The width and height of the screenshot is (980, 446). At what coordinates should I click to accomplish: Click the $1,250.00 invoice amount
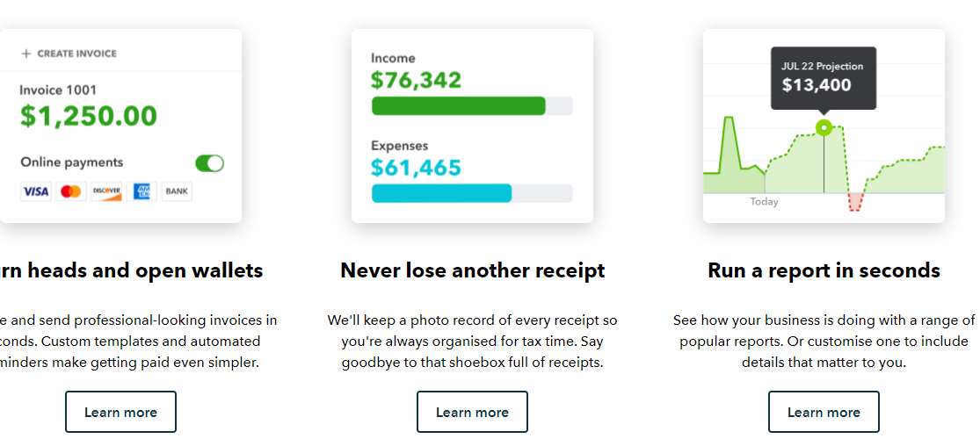[x=89, y=116]
